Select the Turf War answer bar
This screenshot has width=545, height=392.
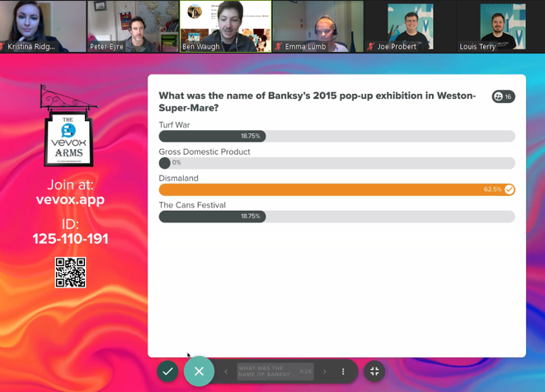pyautogui.click(x=336, y=136)
